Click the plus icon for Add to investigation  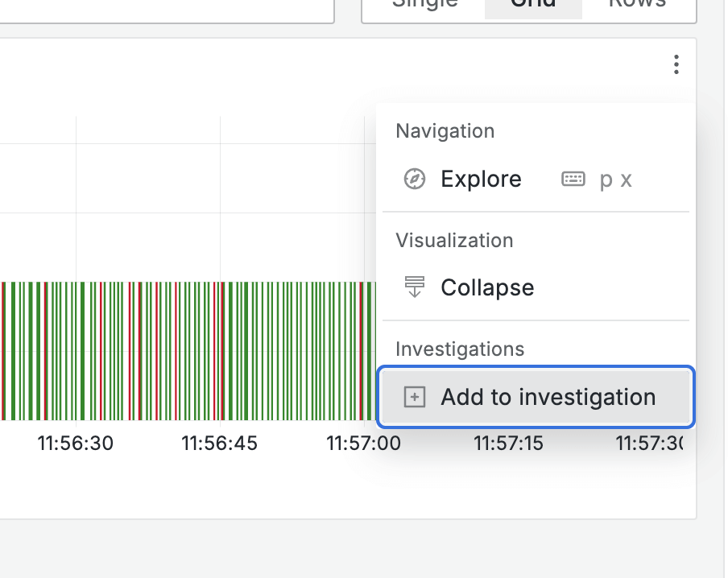point(414,397)
